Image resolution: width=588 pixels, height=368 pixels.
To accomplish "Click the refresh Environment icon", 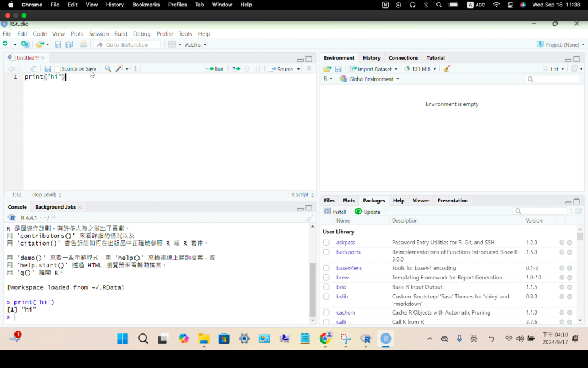I will point(574,69).
